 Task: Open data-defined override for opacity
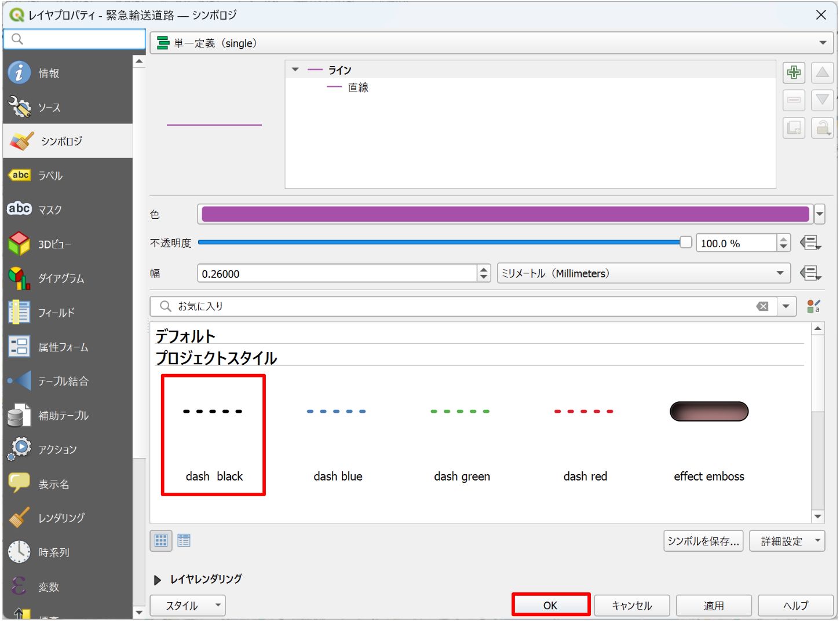click(x=810, y=243)
